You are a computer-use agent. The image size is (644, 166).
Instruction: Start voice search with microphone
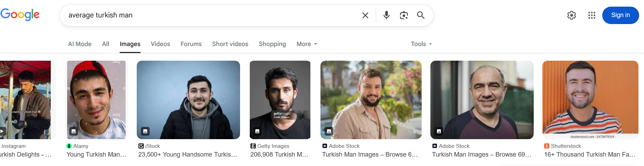pyautogui.click(x=386, y=15)
